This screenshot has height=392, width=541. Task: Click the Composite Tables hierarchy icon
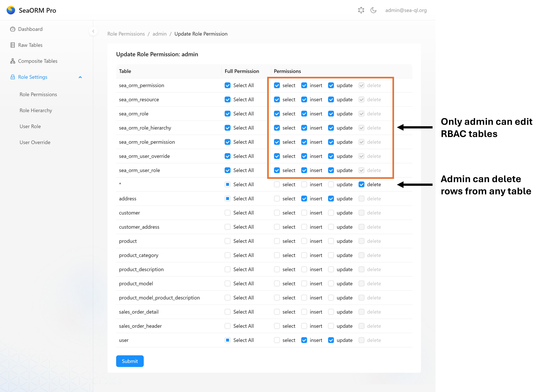tap(13, 61)
